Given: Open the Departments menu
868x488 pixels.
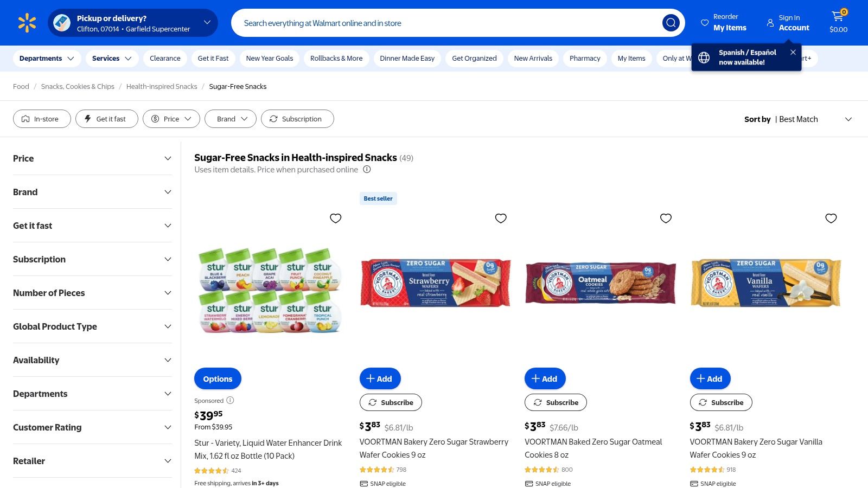Looking at the screenshot, I should pyautogui.click(x=47, y=59).
